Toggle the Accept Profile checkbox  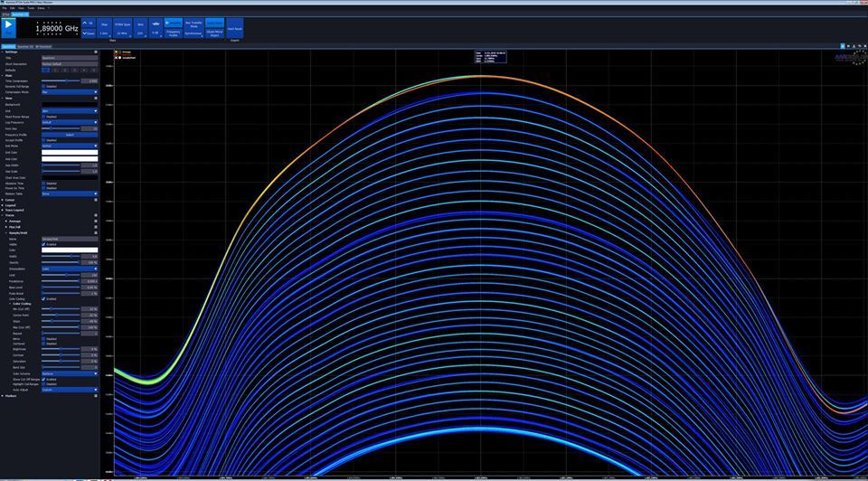pos(43,140)
